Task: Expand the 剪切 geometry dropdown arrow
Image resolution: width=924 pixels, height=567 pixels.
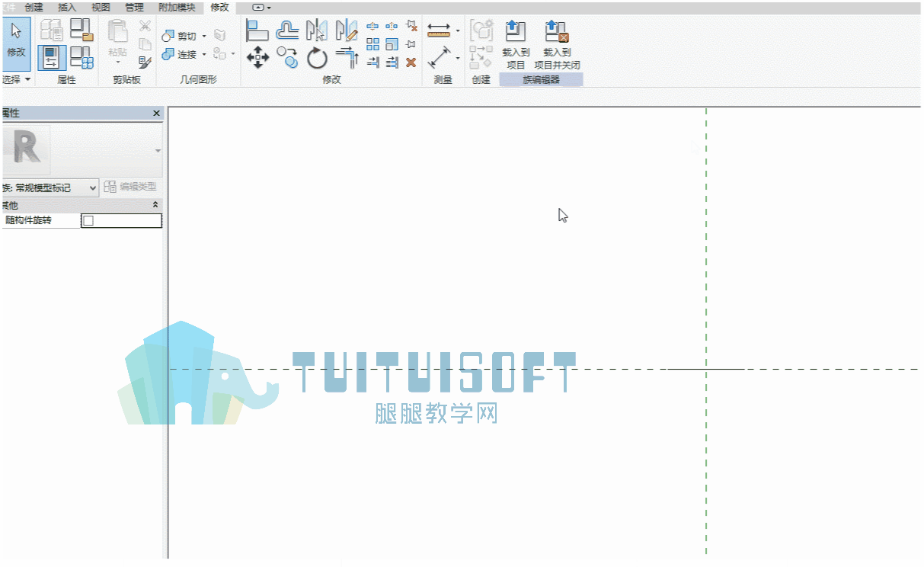Action: point(204,37)
